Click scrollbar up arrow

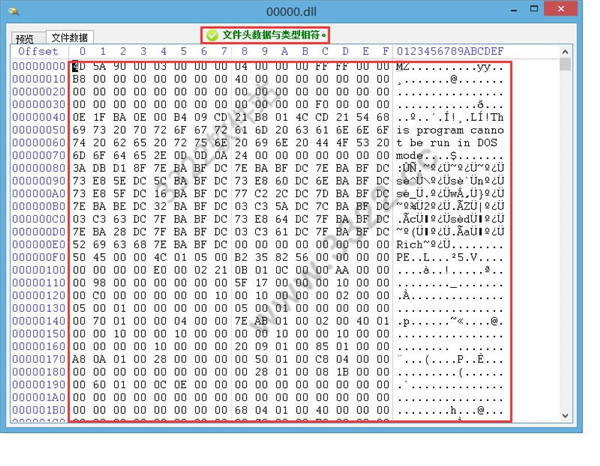point(566,52)
